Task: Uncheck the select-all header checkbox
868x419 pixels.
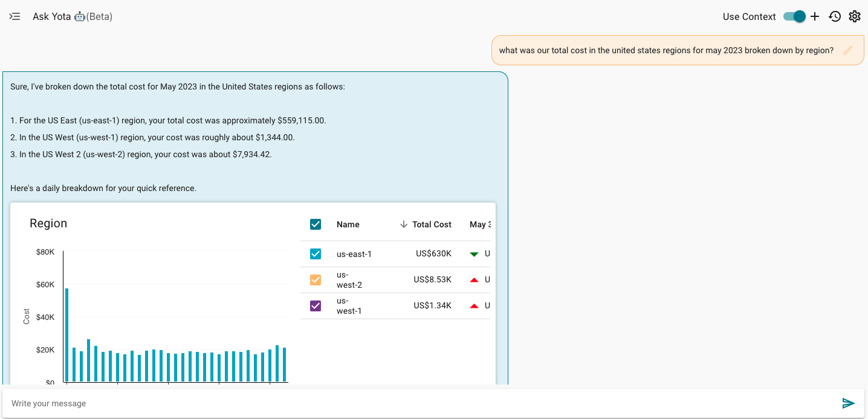Action: pyautogui.click(x=316, y=224)
